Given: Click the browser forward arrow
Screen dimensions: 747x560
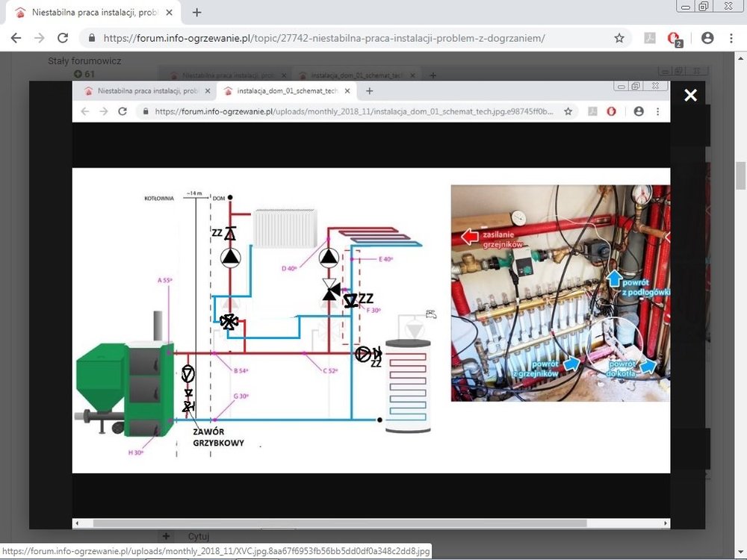Looking at the screenshot, I should coord(39,38).
